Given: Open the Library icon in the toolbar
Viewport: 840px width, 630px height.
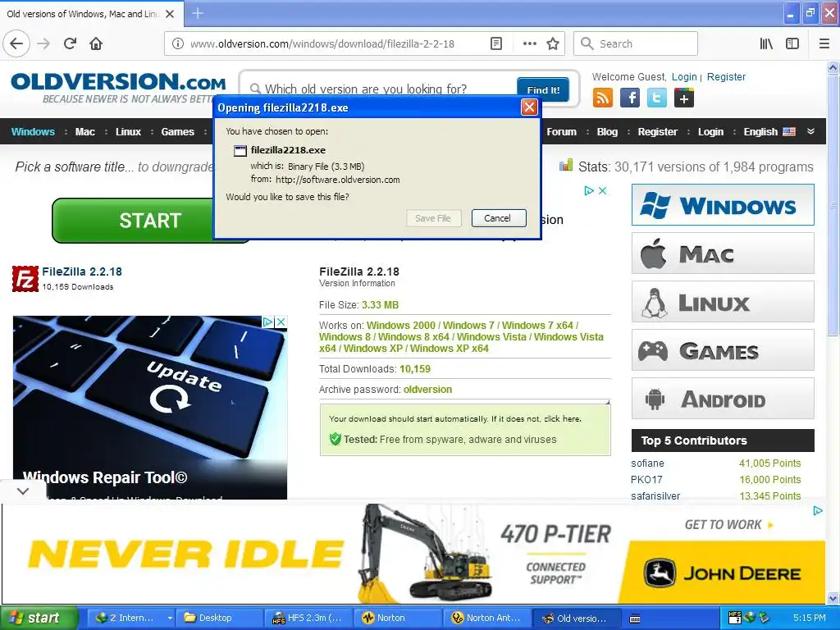Looking at the screenshot, I should click(x=766, y=43).
